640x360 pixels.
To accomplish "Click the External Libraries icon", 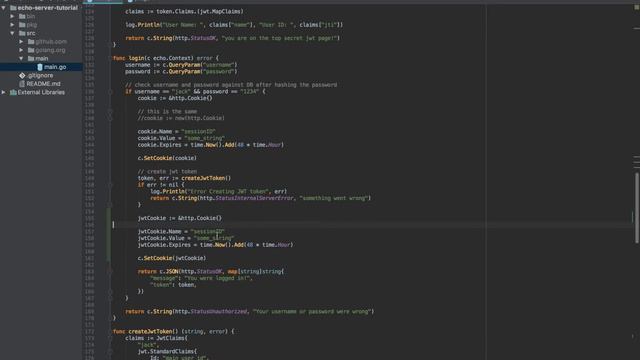I will click(13, 92).
